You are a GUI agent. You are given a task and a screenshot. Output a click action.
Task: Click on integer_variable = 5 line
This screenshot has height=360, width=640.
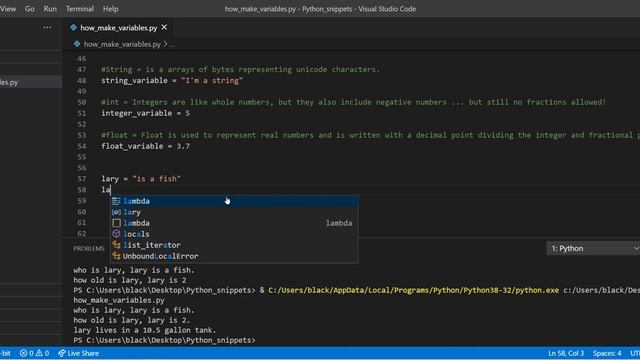[x=145, y=113]
